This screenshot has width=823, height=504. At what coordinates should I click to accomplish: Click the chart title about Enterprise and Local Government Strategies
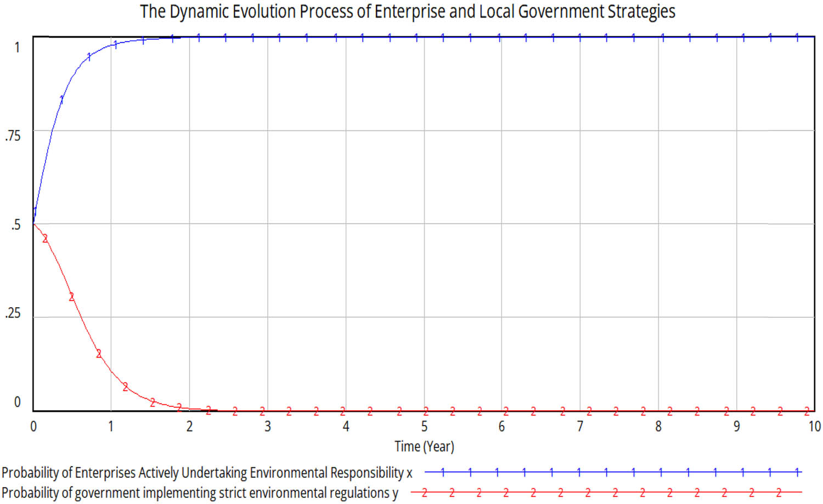click(x=407, y=12)
